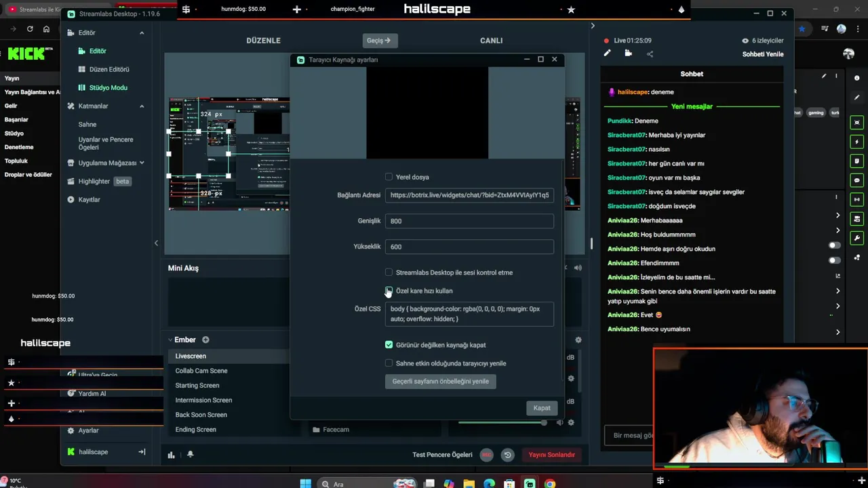Screen dimensions: 868x488
Task: Flip the lower toggle switch in Kick dashboard
Action: tap(834, 260)
